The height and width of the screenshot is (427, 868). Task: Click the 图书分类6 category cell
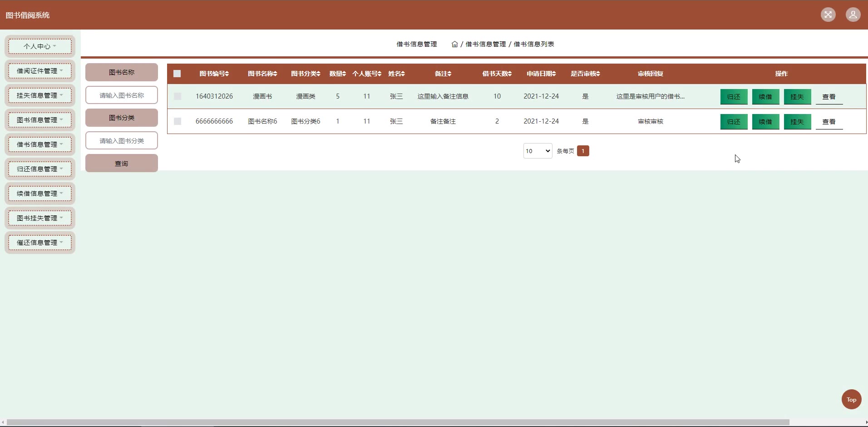pos(306,121)
